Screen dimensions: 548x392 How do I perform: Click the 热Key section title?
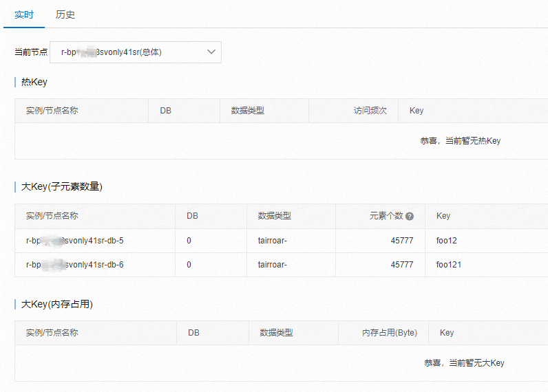(34, 82)
